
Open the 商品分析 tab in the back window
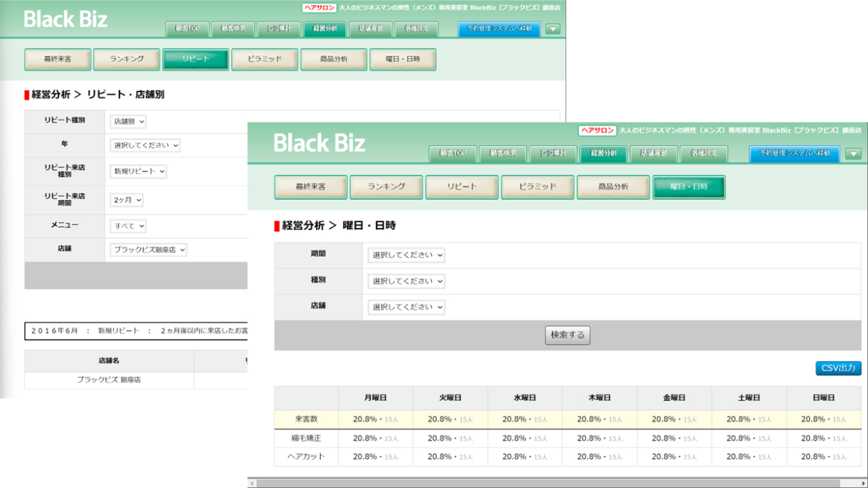[333, 60]
